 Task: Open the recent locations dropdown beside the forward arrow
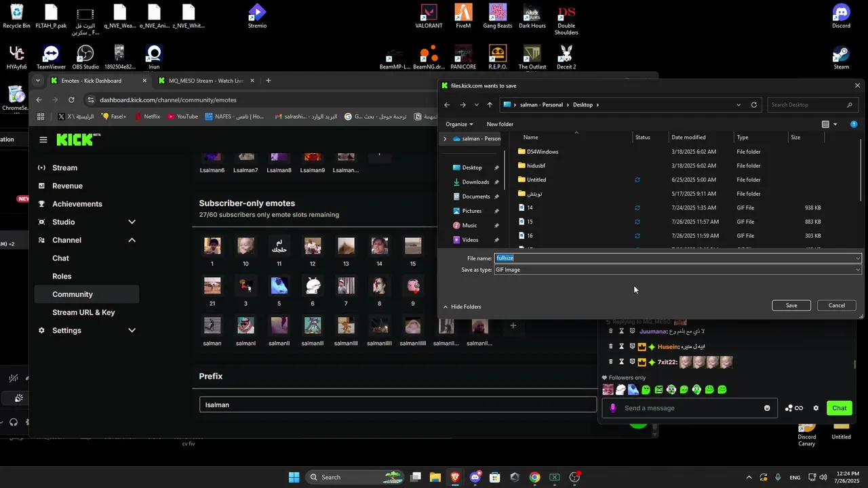pyautogui.click(x=477, y=105)
